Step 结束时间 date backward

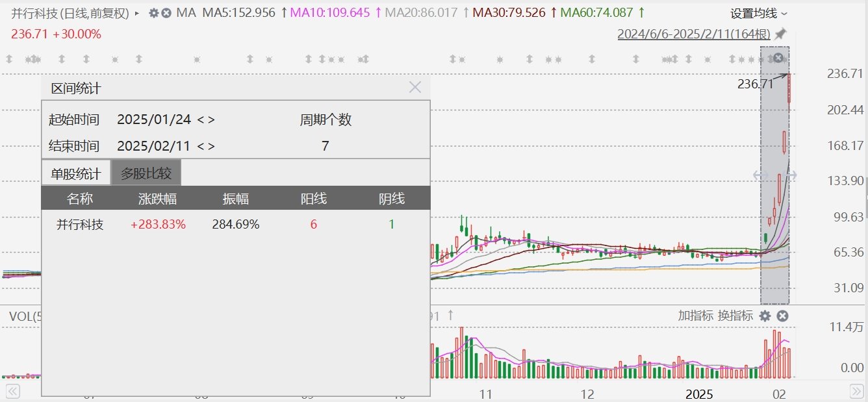tap(201, 145)
